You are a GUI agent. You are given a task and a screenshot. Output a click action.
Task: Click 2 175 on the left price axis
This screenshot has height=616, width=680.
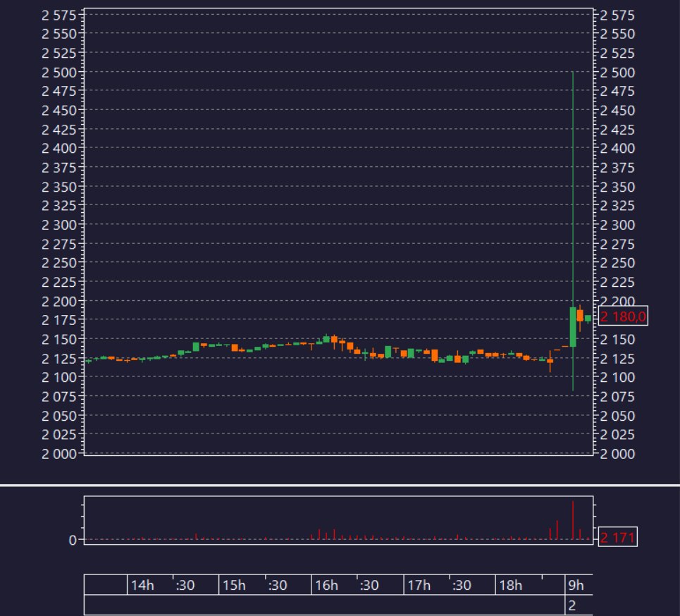[59, 320]
